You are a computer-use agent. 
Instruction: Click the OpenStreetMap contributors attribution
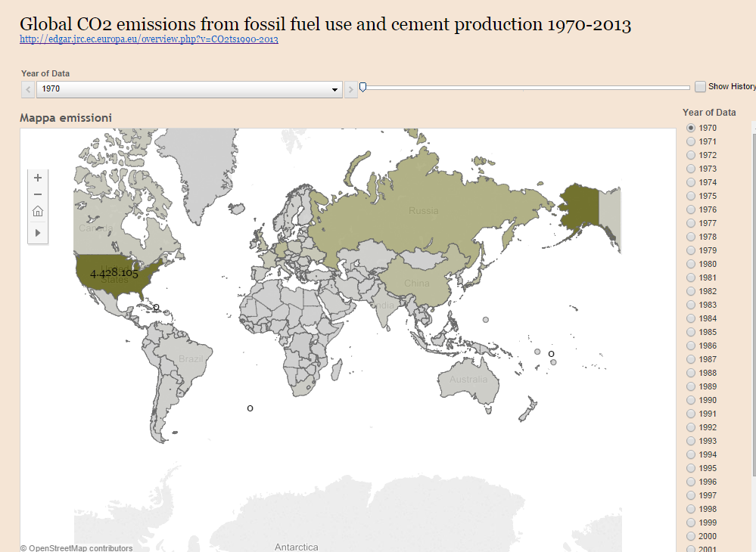[76, 548]
